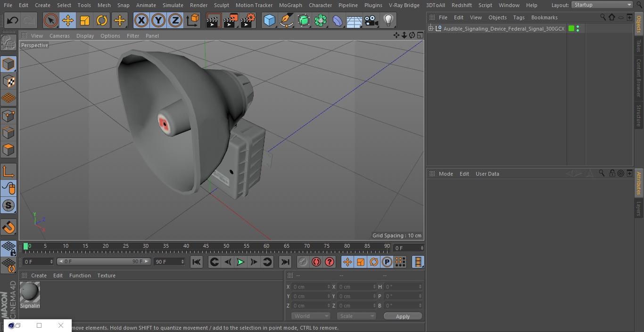Add a Camera object

(371, 21)
